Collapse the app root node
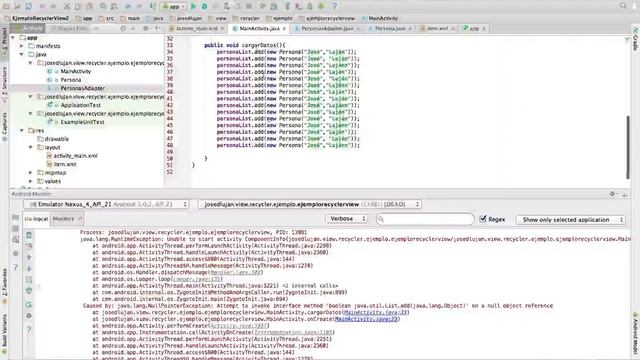The width and height of the screenshot is (640, 360). coord(13,38)
